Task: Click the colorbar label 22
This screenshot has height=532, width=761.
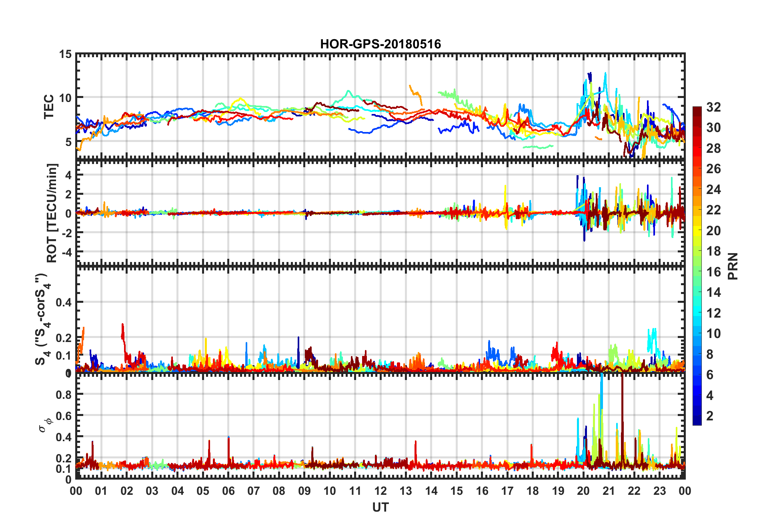Action: pyautogui.click(x=713, y=210)
